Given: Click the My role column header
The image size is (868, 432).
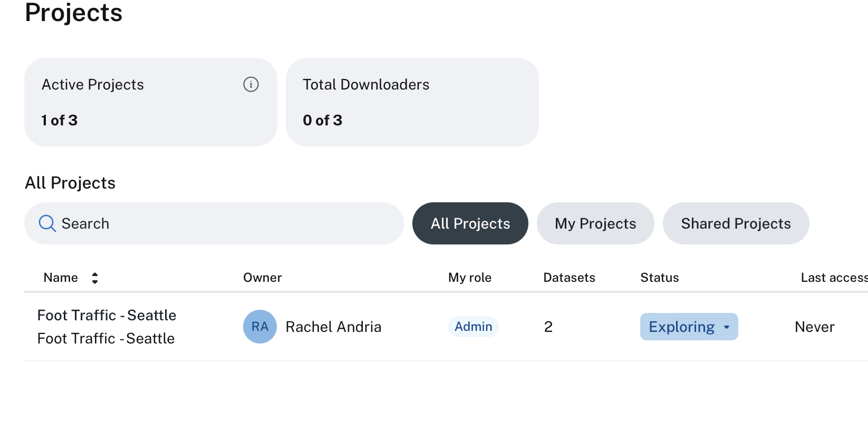Looking at the screenshot, I should 470,278.
